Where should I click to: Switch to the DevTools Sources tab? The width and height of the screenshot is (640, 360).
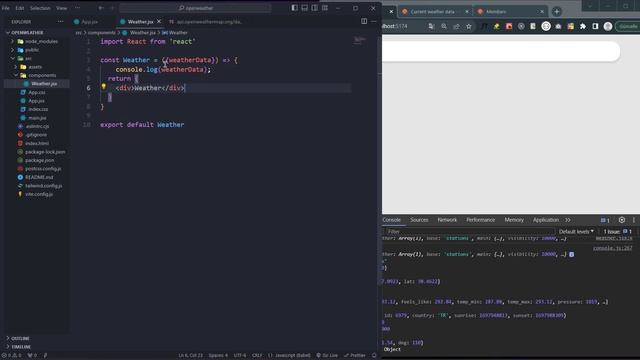pos(419,220)
